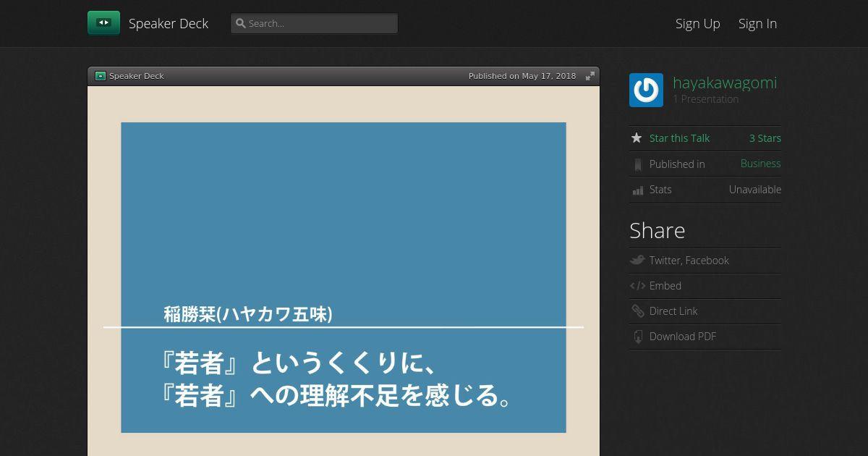The image size is (868, 456).
Task: Click the magnifying glass search icon
Action: click(x=240, y=23)
